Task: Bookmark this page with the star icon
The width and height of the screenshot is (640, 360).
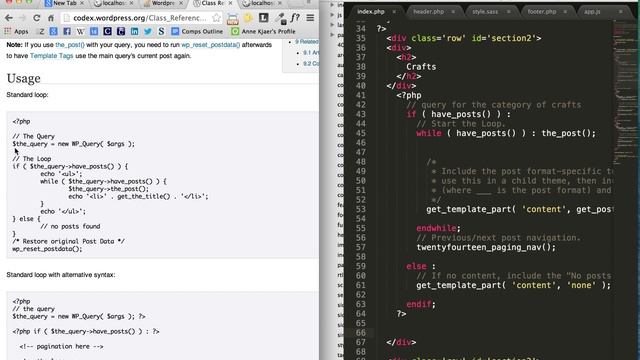Action: click(x=216, y=18)
